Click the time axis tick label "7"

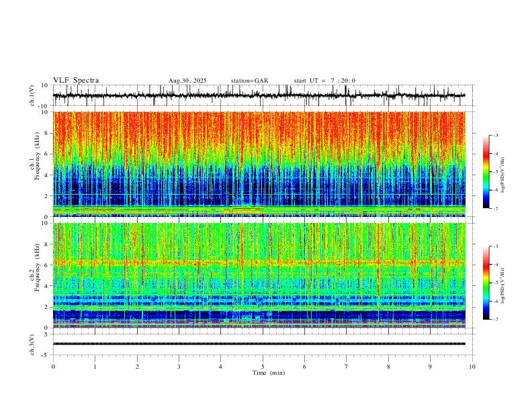coord(347,367)
